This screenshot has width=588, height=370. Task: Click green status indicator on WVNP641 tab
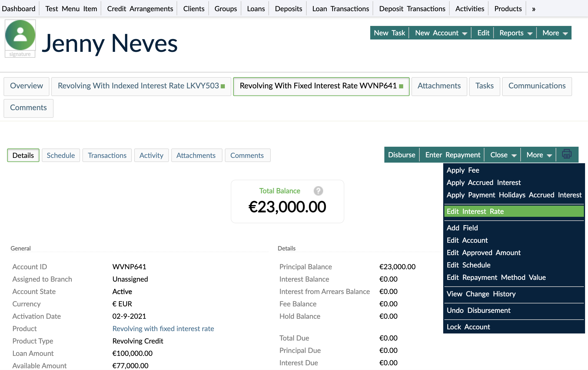pos(401,86)
